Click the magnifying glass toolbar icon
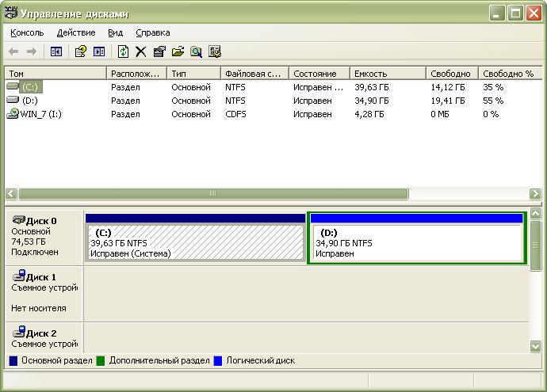Viewport: 547px width, 392px height. click(196, 51)
